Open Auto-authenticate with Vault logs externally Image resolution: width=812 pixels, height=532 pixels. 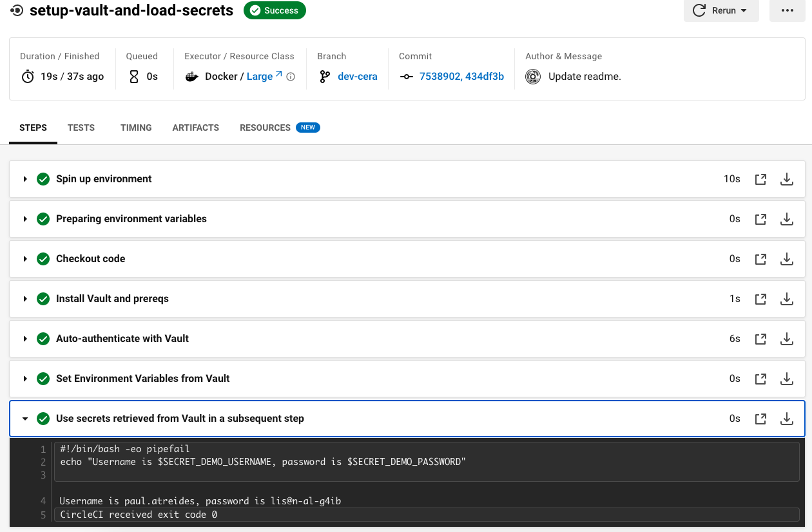pos(760,339)
